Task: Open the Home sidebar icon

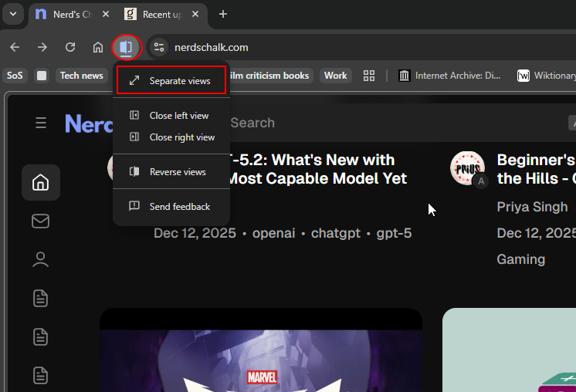Action: [41, 182]
